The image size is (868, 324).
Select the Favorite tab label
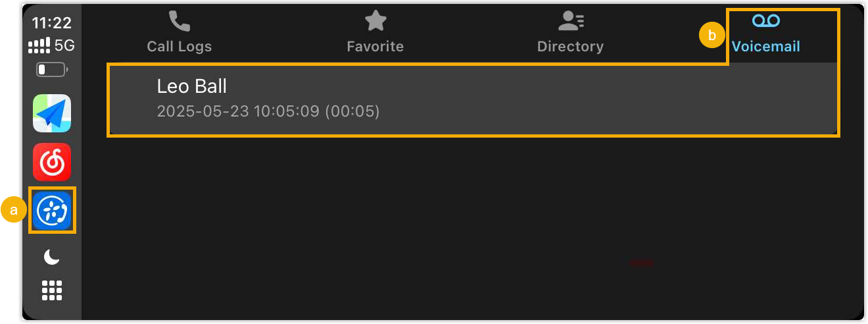tap(375, 47)
